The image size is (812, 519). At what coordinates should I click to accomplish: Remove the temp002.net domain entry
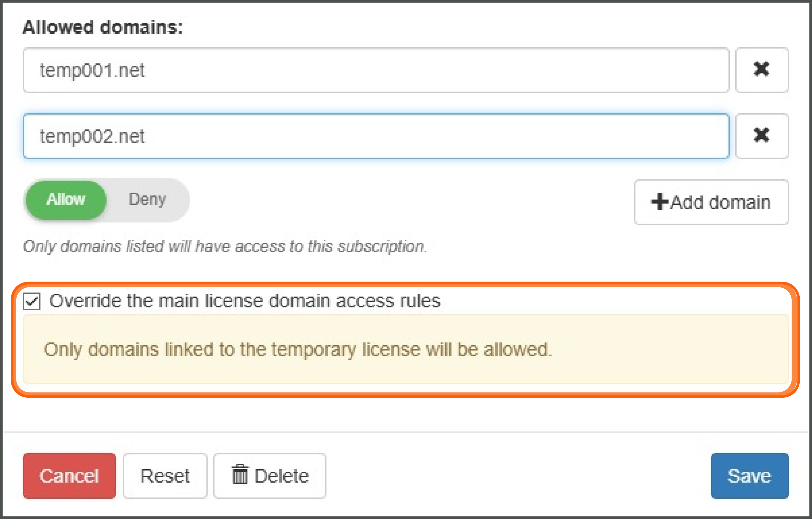(762, 136)
